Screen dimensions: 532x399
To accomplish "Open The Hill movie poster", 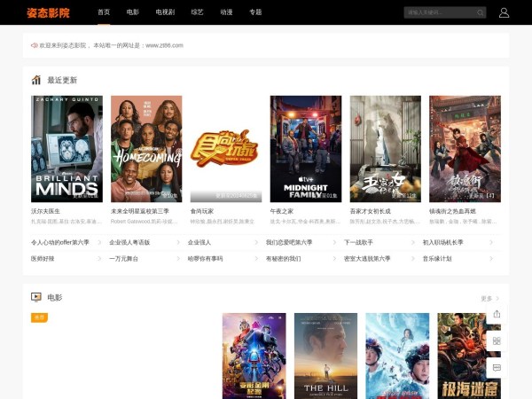I will 325,356.
